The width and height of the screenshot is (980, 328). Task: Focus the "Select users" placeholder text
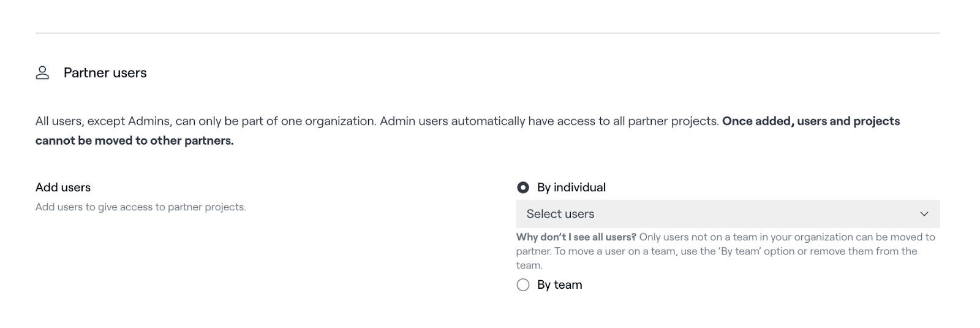(560, 214)
